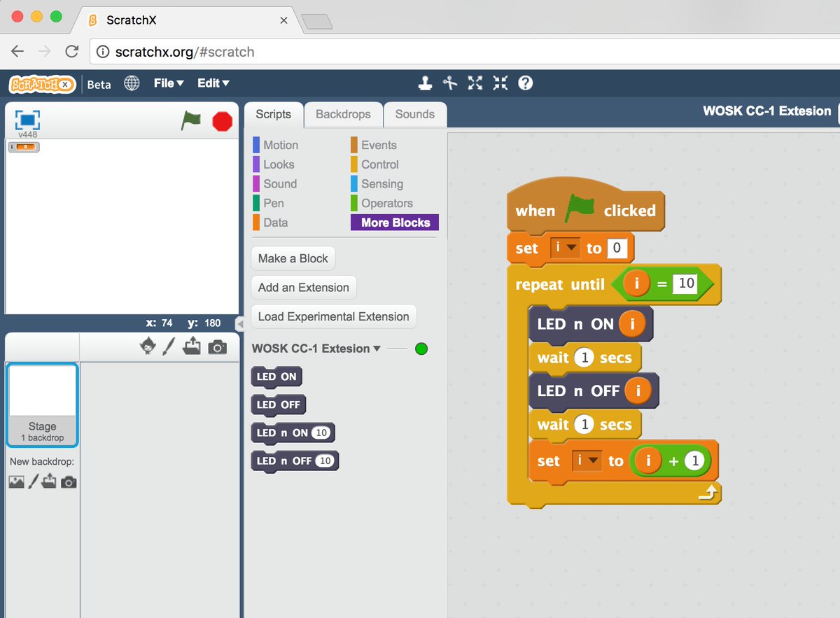Select the Shrink sprite tool
This screenshot has height=618, width=840.
500,83
